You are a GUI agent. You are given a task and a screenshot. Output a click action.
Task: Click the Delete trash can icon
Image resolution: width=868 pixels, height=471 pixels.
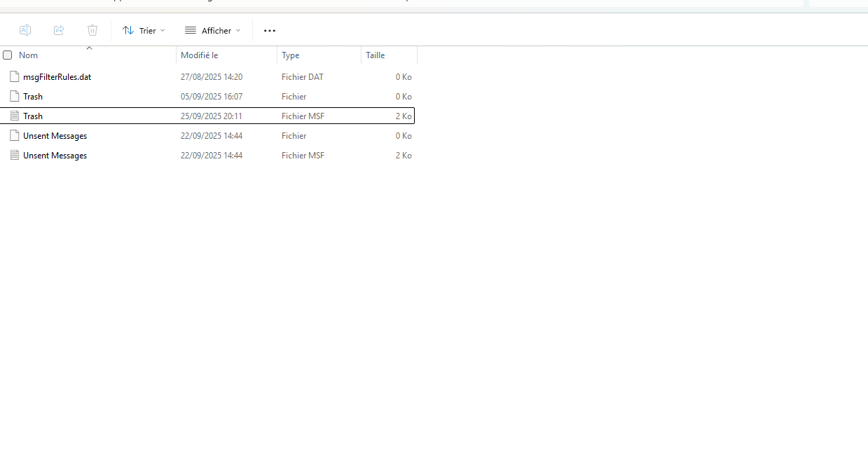click(x=92, y=30)
